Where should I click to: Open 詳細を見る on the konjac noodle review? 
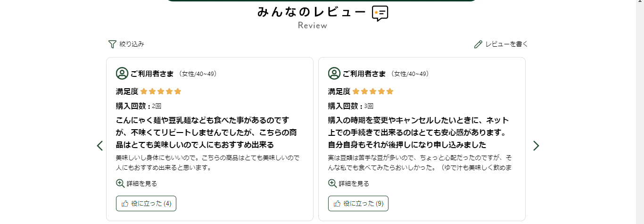pyautogui.click(x=137, y=183)
